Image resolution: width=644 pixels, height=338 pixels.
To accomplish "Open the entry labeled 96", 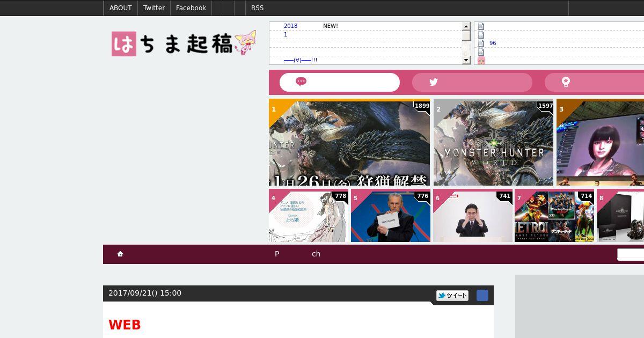I will coord(493,43).
